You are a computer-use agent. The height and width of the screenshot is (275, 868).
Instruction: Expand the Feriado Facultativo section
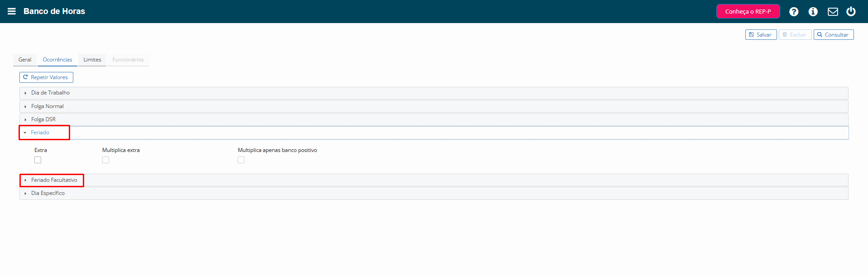(434, 180)
